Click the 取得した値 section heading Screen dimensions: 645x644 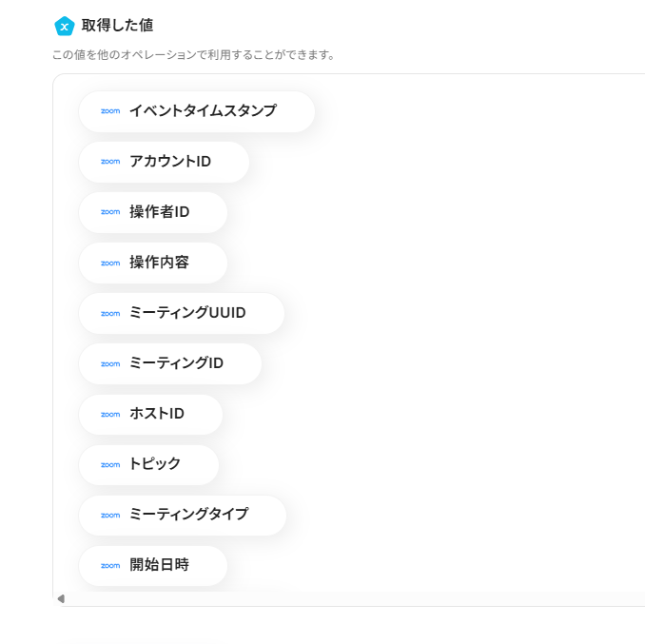point(117,26)
